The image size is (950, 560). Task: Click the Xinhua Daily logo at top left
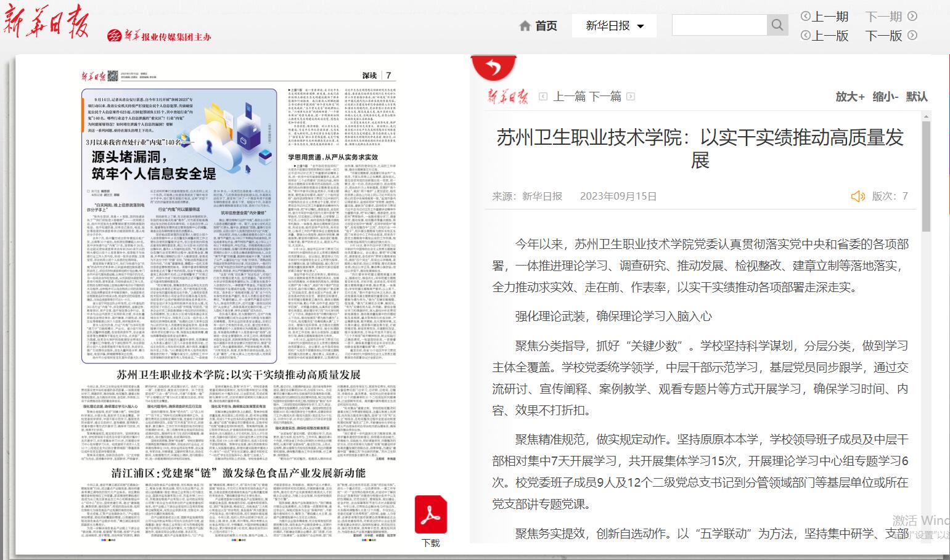(x=47, y=23)
